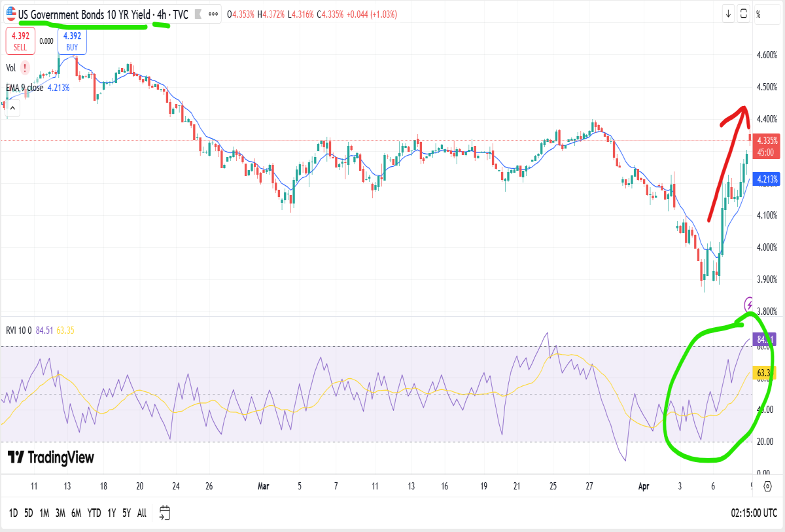This screenshot has width=785, height=532.
Task: Click the purple lightning bolt events icon
Action: tap(750, 304)
